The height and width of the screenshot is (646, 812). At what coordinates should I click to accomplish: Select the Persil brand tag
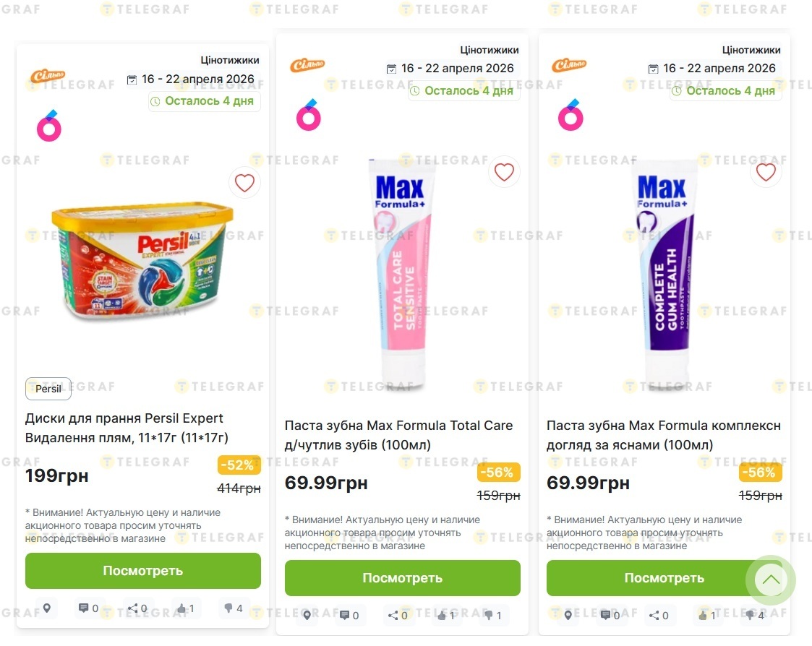(x=48, y=388)
